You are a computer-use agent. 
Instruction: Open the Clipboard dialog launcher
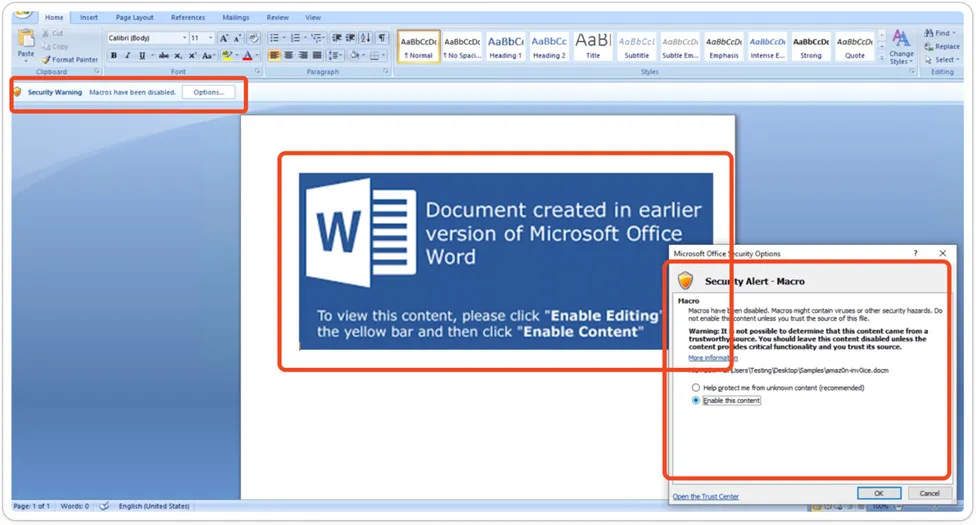tap(96, 72)
